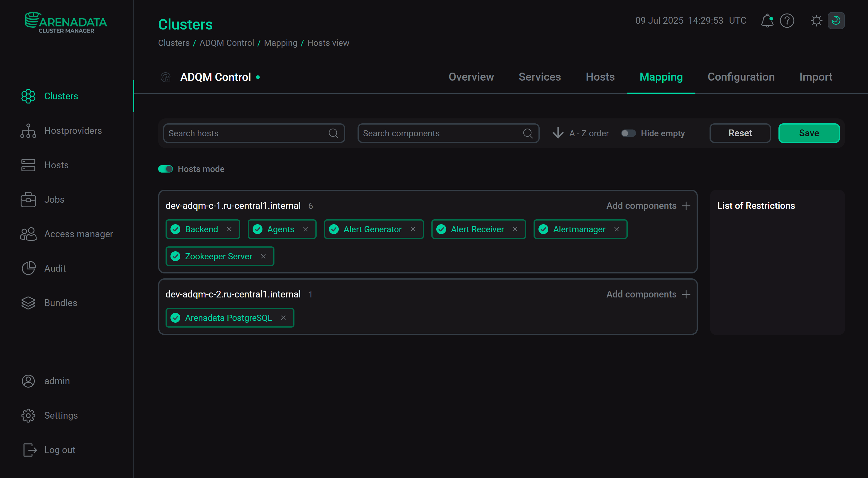
Task: Open the help question mark icon
Action: pyautogui.click(x=787, y=21)
